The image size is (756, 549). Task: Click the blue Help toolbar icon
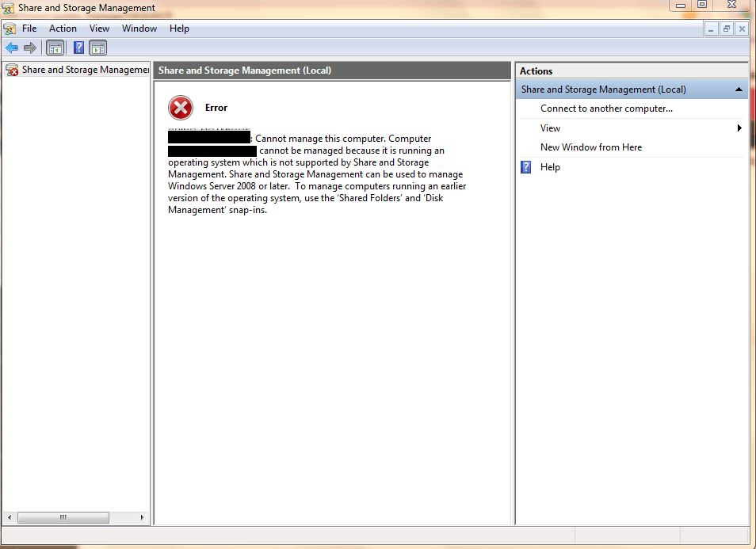click(x=78, y=48)
